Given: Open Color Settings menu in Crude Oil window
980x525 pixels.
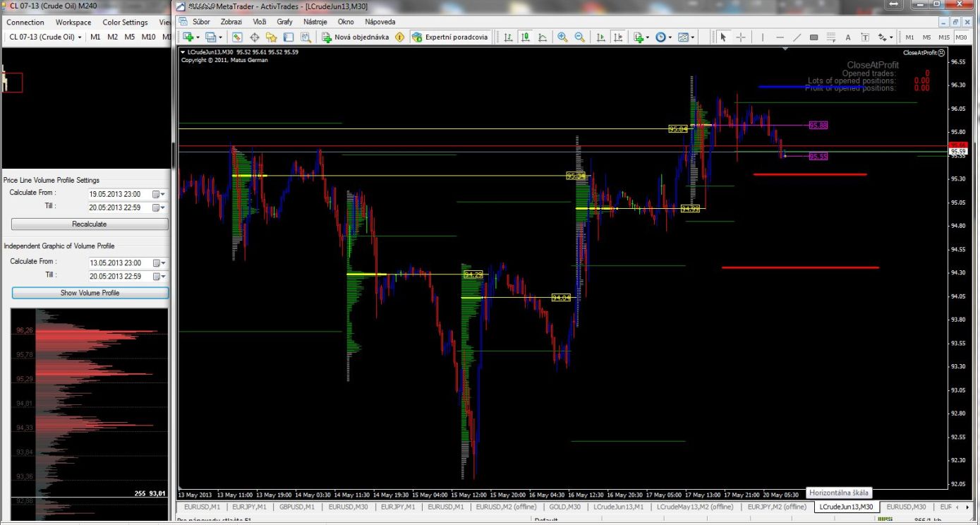Looking at the screenshot, I should (125, 23).
